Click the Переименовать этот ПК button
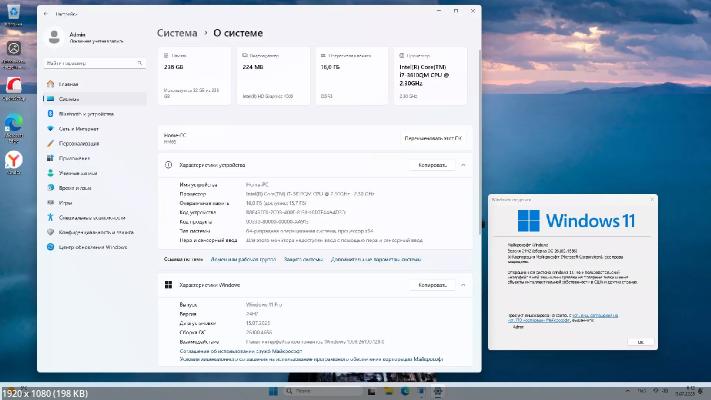Image resolution: width=711 pixels, height=400 pixels. click(433, 138)
